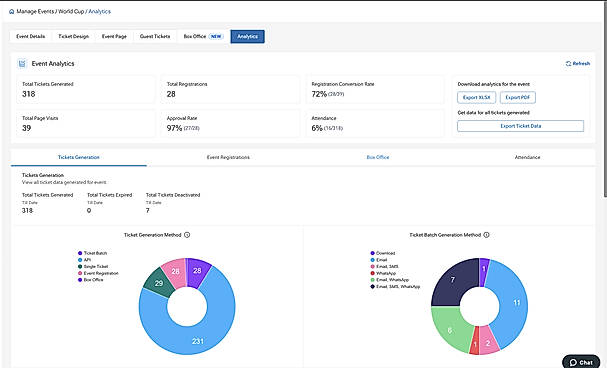Click the Attendance 6% card
The image size is (607, 368).
[x=375, y=124]
